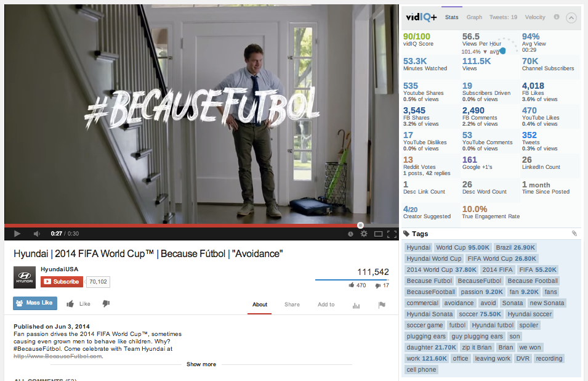Dislike the video with thumbs-down icon
The image size is (588, 381).
coord(106,303)
